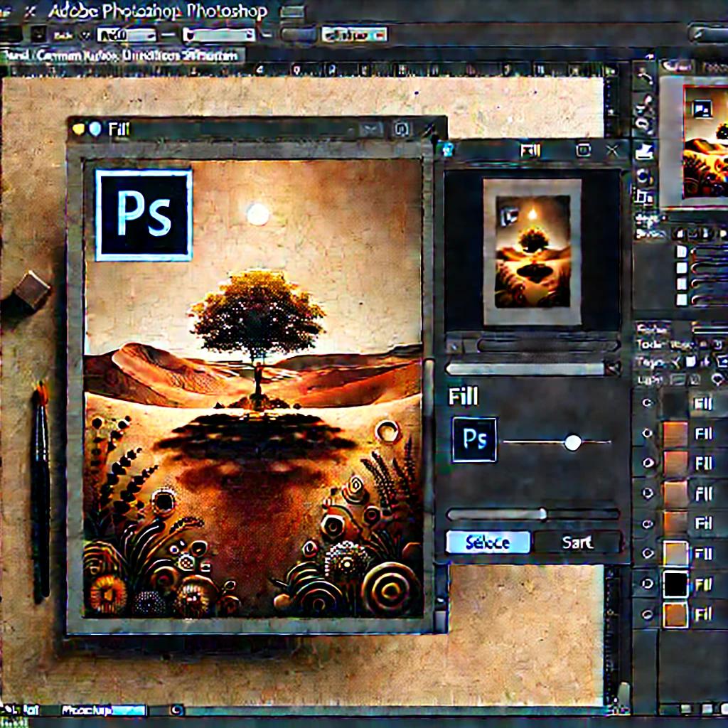Click the envelope icon in the Fill window title bar
Image resolution: width=728 pixels, height=728 pixels.
click(371, 129)
